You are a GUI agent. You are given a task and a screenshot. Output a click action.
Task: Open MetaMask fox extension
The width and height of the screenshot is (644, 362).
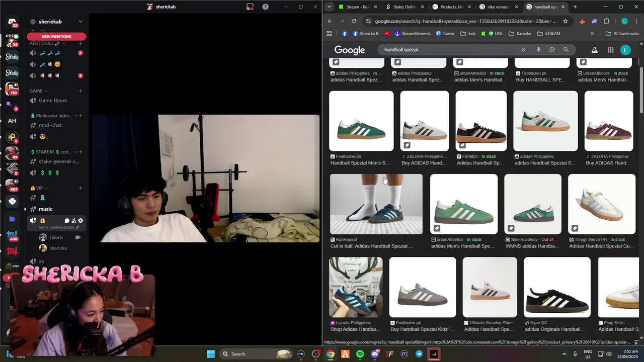click(x=582, y=21)
